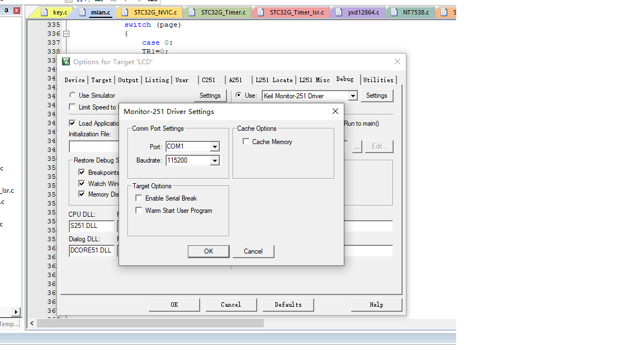Click the project panel pin icon
This screenshot has height=362, width=644.
point(7,10)
